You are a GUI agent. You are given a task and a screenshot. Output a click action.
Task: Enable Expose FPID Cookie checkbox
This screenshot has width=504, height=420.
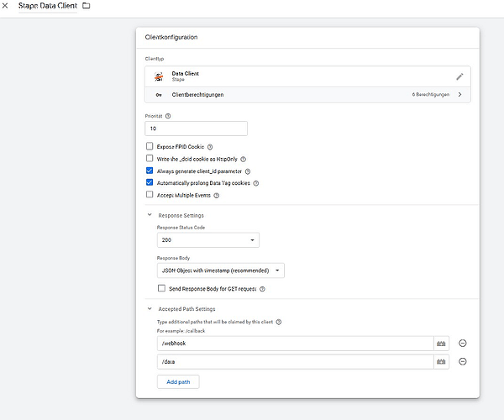pyautogui.click(x=150, y=146)
